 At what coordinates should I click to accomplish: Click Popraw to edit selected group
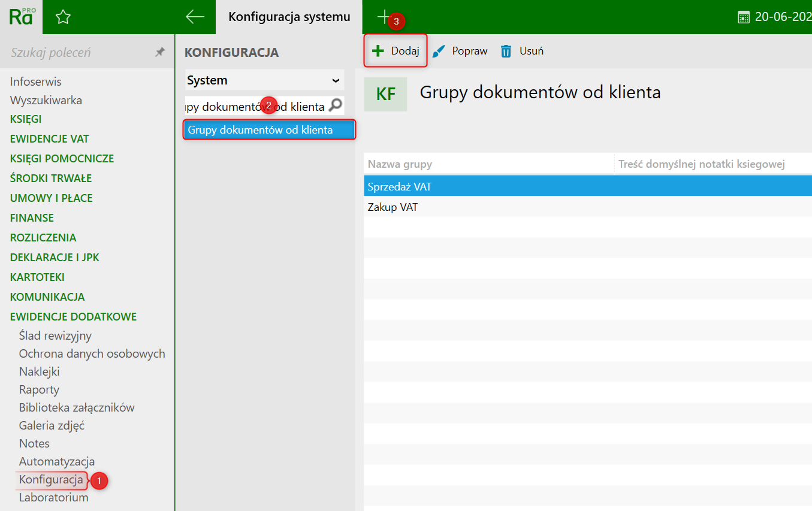coord(460,52)
